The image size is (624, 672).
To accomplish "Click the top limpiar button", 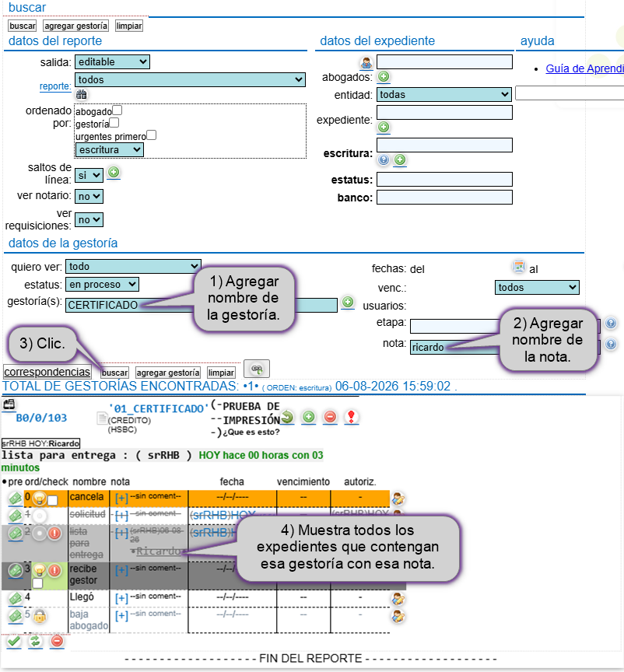I will coord(129,26).
